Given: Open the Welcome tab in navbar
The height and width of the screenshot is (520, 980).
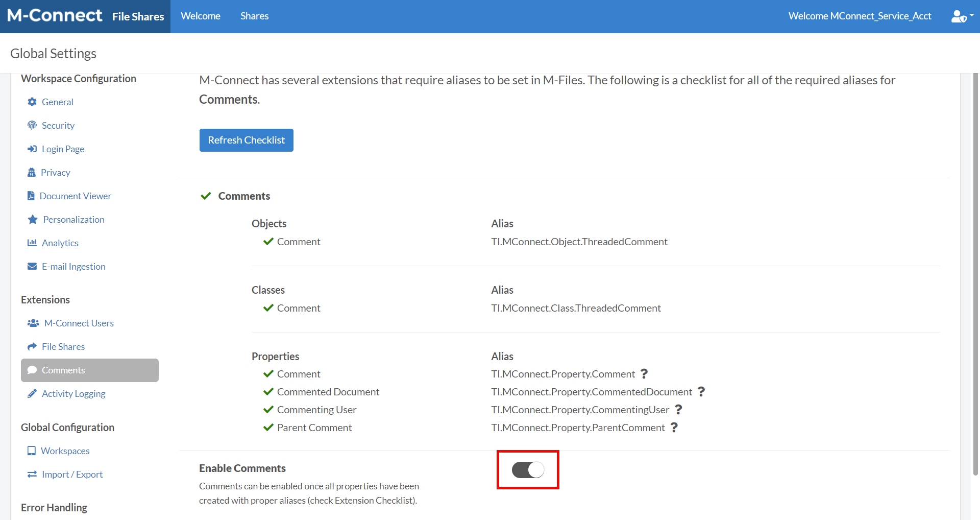Looking at the screenshot, I should pos(201,16).
